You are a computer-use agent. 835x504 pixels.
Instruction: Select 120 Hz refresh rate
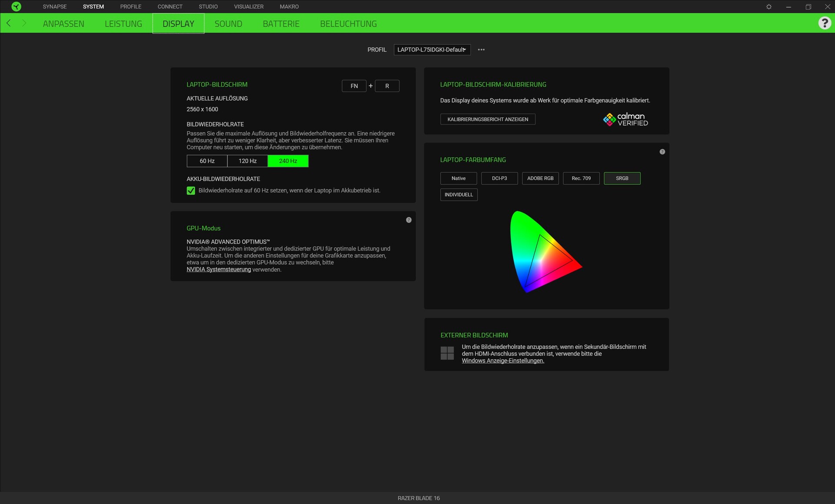(247, 161)
